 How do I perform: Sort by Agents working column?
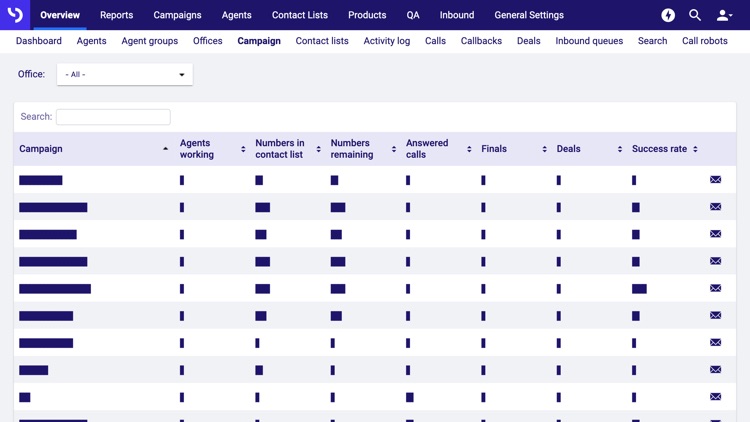click(x=243, y=149)
